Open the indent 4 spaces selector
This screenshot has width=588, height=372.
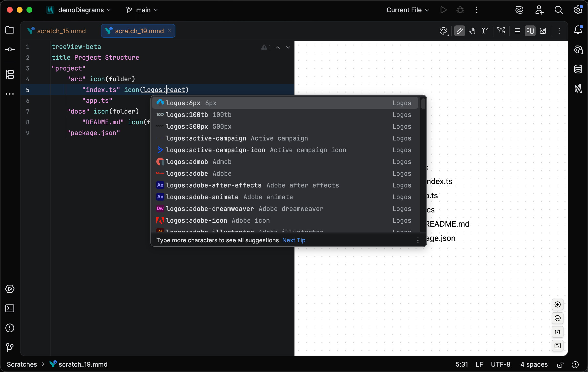(x=534, y=364)
